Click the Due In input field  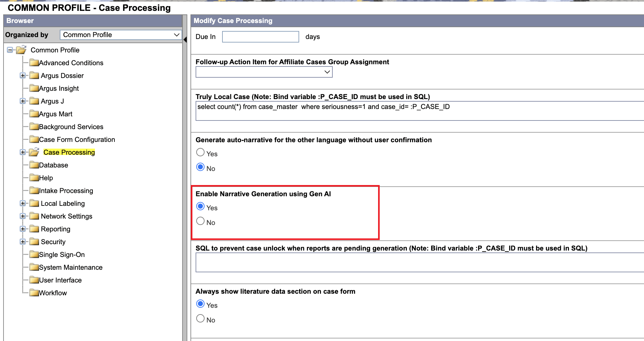pos(260,36)
